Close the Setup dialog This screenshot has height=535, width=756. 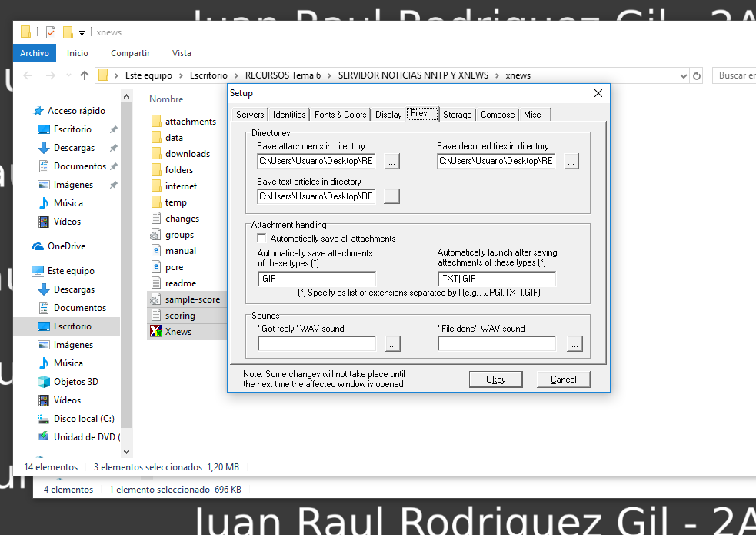[598, 93]
